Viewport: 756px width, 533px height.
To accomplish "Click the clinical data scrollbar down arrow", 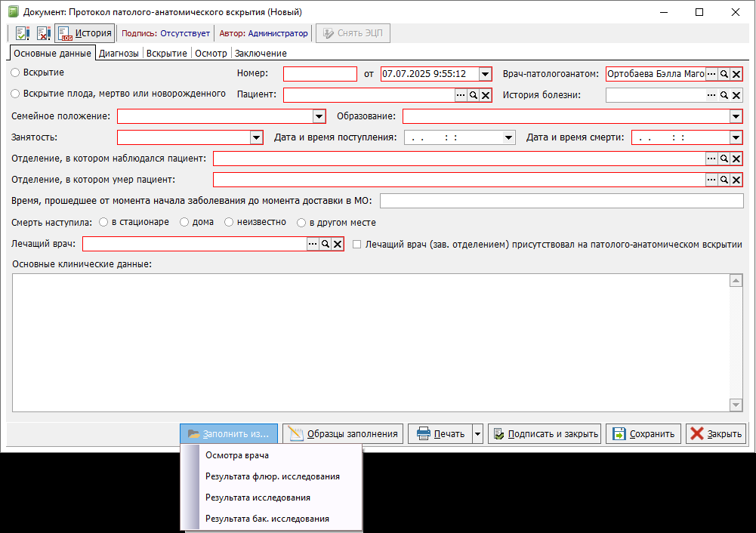I will click(736, 405).
